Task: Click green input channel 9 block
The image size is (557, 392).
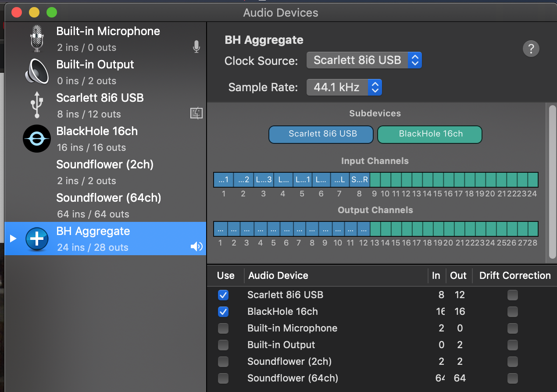Action: [x=375, y=180]
